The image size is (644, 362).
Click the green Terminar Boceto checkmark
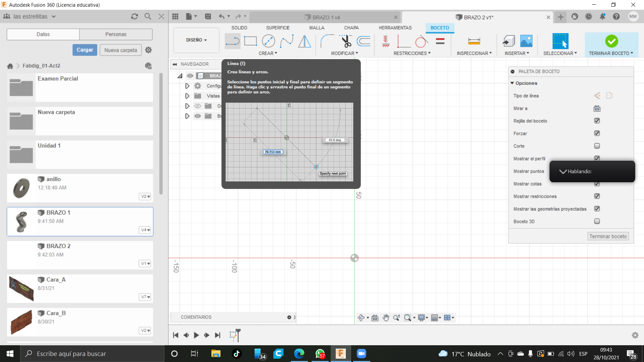click(611, 41)
